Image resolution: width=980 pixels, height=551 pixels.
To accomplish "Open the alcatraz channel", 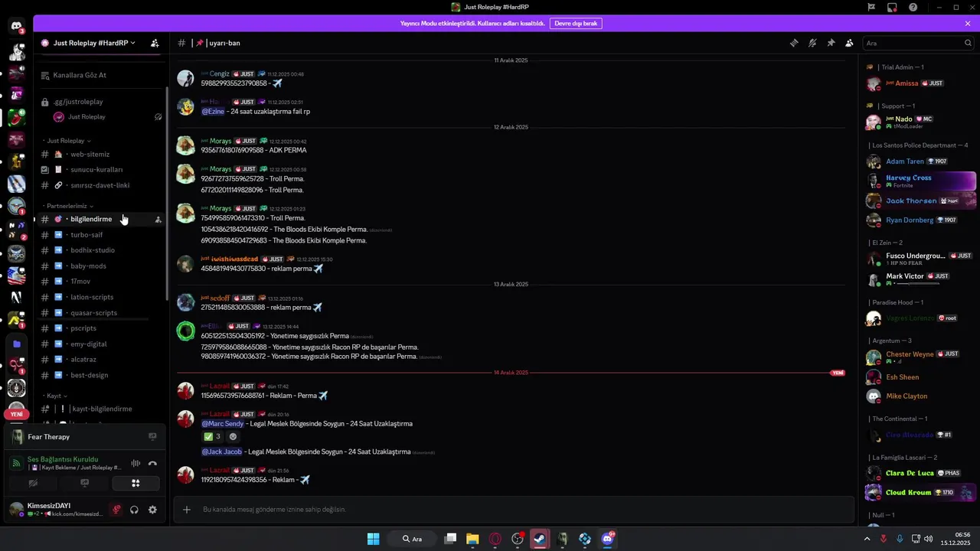I will [x=100, y=360].
